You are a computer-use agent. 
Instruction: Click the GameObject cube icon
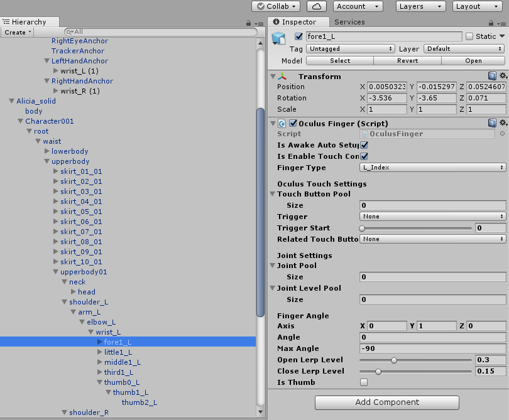pos(278,38)
